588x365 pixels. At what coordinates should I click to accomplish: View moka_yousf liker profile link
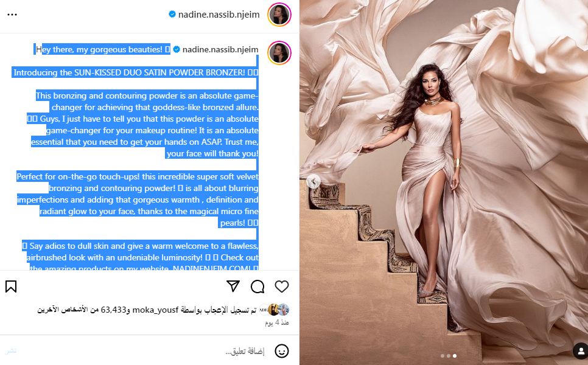[x=155, y=310]
